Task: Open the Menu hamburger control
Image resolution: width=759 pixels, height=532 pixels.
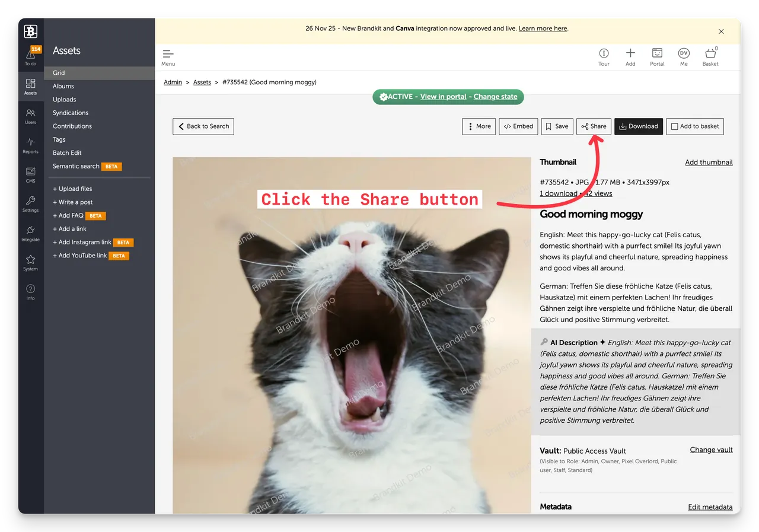Action: 168,55
